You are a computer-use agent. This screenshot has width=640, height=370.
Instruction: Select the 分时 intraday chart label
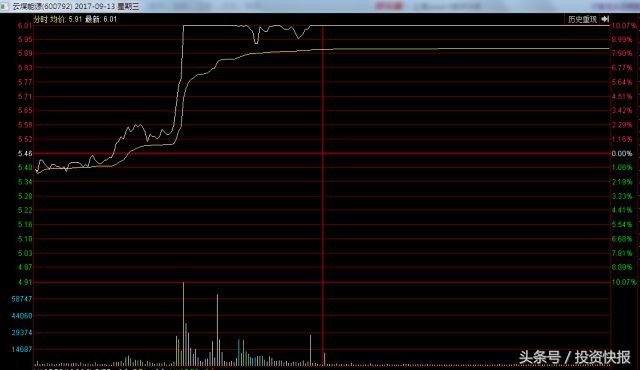coord(40,19)
